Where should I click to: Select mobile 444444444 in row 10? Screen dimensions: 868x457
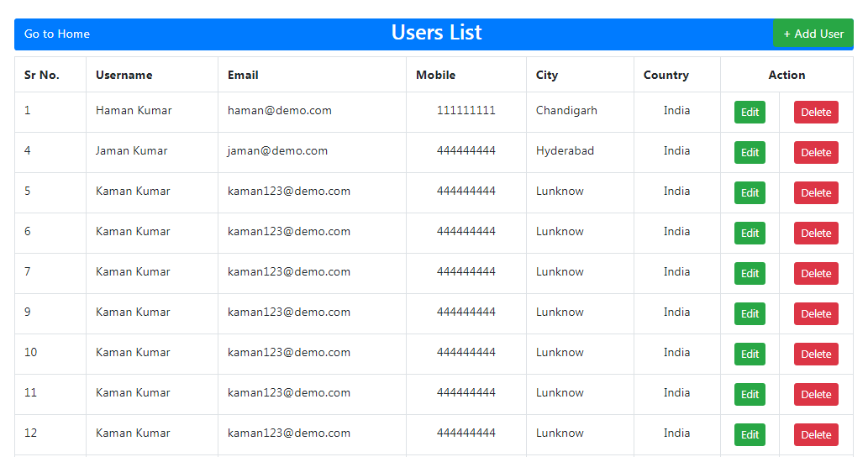(x=466, y=353)
